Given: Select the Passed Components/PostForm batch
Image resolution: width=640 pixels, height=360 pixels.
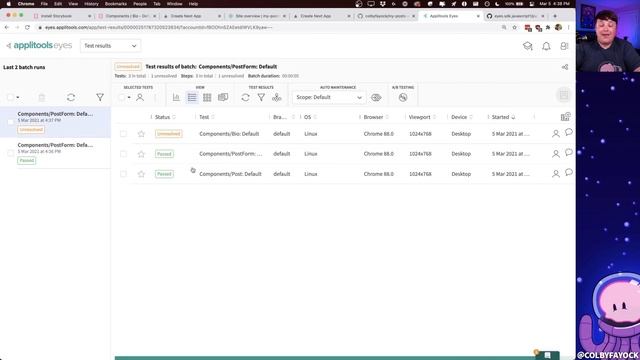Looking at the screenshot, I should coord(55,153).
